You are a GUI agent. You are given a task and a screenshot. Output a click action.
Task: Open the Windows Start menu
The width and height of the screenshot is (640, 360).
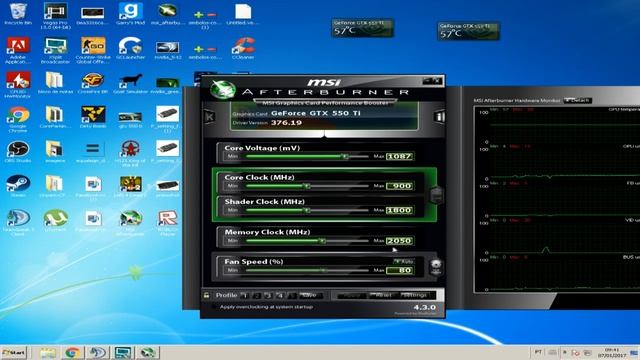(x=13, y=353)
